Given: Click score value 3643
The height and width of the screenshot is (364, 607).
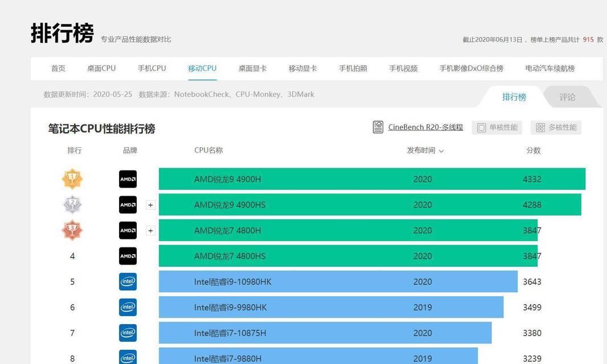Looking at the screenshot, I should click(532, 282).
